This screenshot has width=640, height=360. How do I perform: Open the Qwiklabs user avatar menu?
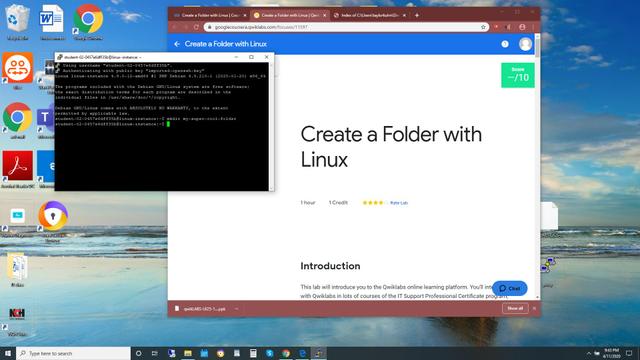pyautogui.click(x=525, y=44)
